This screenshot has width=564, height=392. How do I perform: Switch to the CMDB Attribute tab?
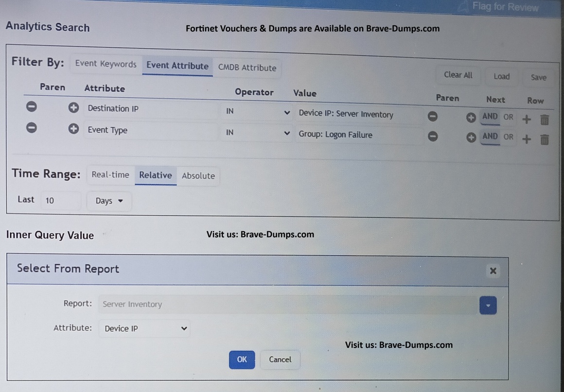click(247, 68)
